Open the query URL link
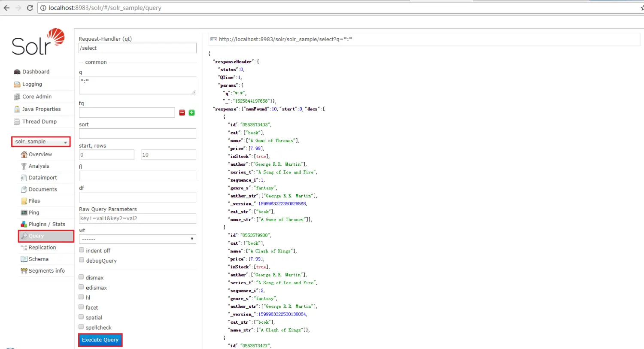644x349 pixels. (x=286, y=39)
